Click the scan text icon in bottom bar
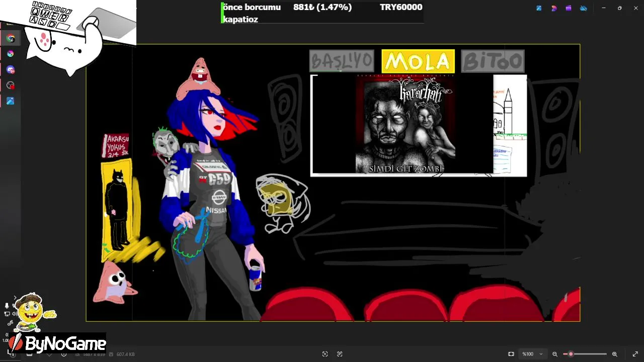Viewport: 644px width, 362px height. (340, 354)
